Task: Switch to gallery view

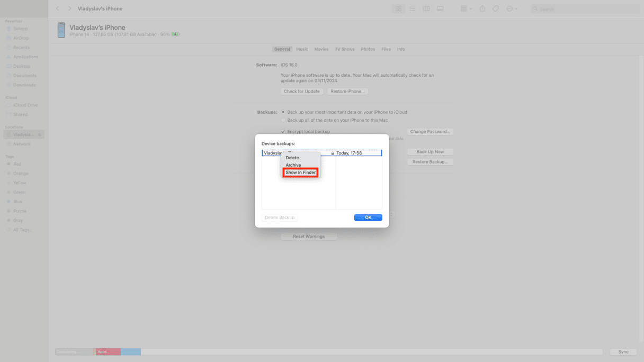Action: pyautogui.click(x=440, y=9)
